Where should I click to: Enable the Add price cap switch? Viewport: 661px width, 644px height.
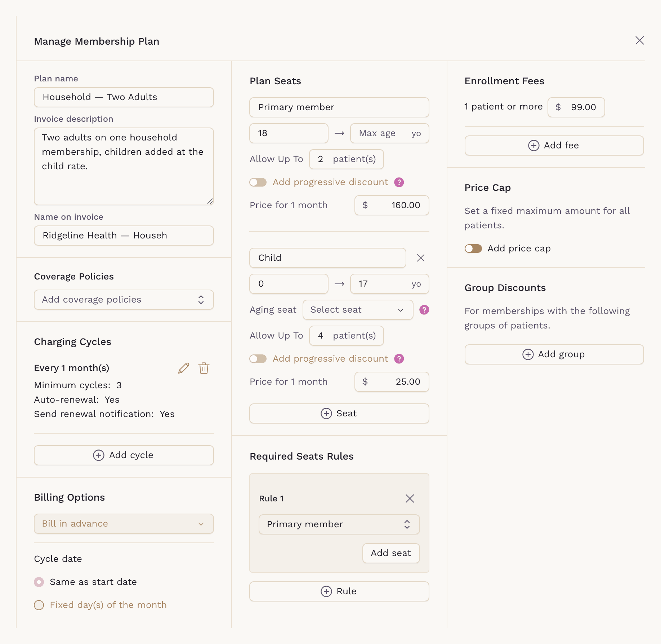pyautogui.click(x=473, y=249)
